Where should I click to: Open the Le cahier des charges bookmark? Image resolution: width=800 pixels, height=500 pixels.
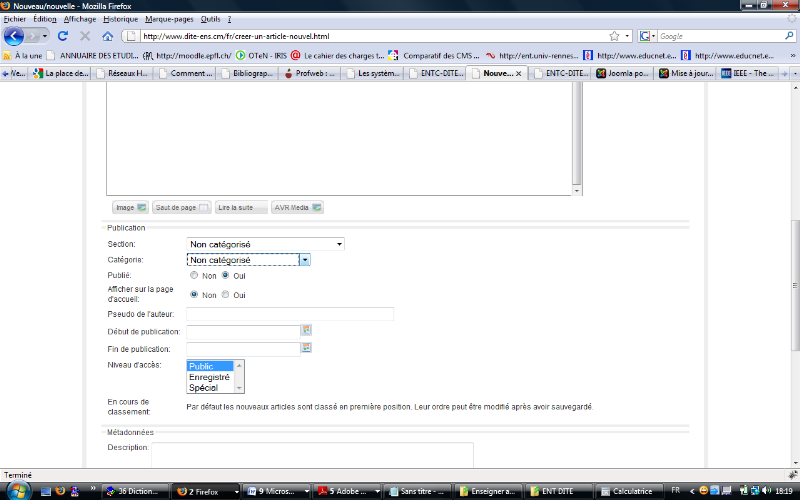pyautogui.click(x=338, y=56)
